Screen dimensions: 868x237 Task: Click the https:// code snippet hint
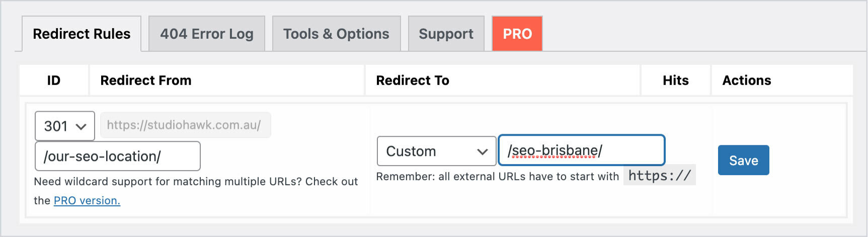(659, 176)
